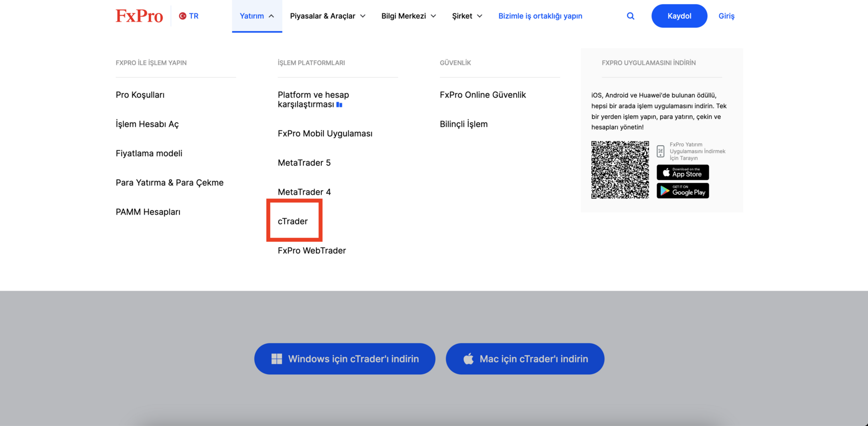Image resolution: width=868 pixels, height=426 pixels.
Task: Click the Kaydol button
Action: 679,16
